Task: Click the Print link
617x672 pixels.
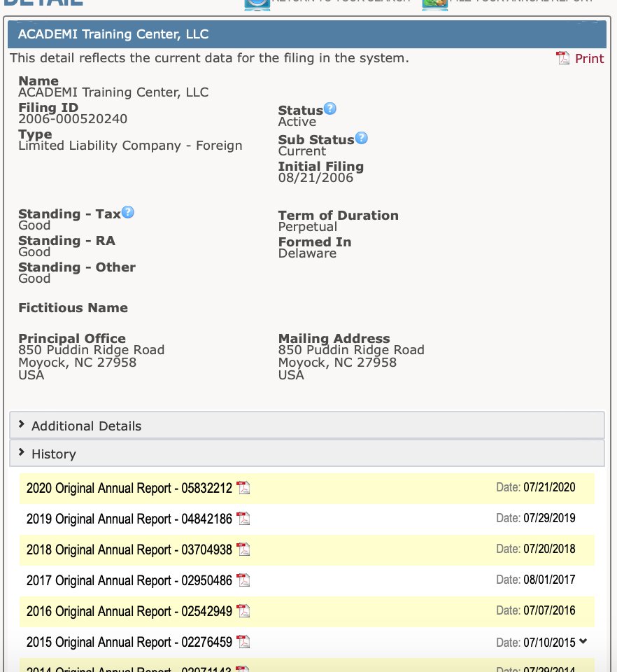Action: click(x=589, y=59)
